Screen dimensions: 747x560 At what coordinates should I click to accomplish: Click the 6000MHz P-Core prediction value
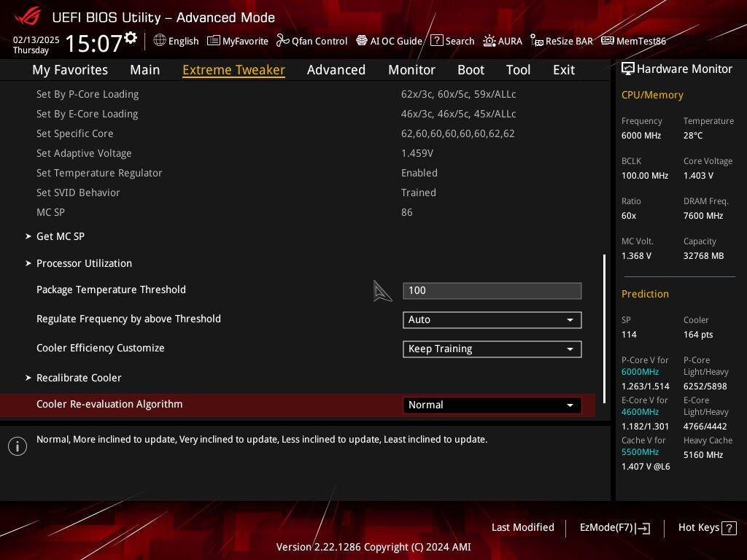click(640, 372)
